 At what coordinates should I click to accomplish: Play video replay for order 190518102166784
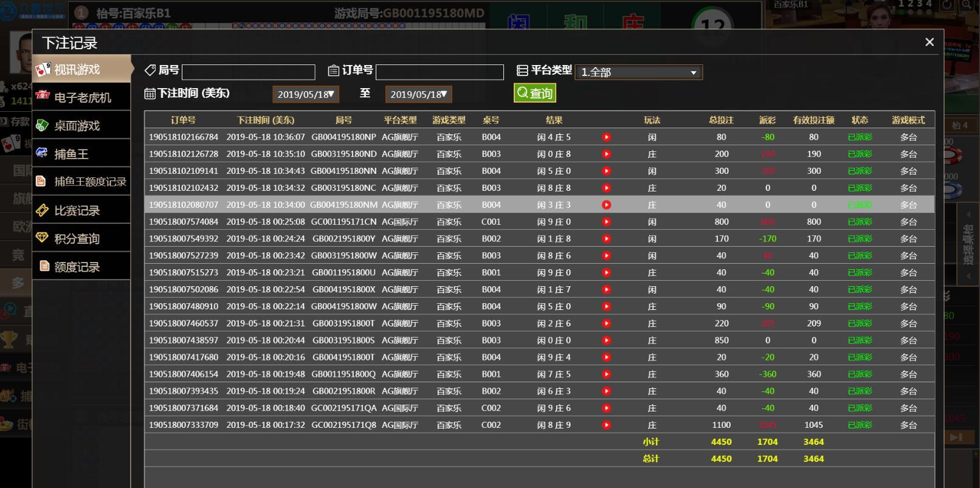pos(606,137)
